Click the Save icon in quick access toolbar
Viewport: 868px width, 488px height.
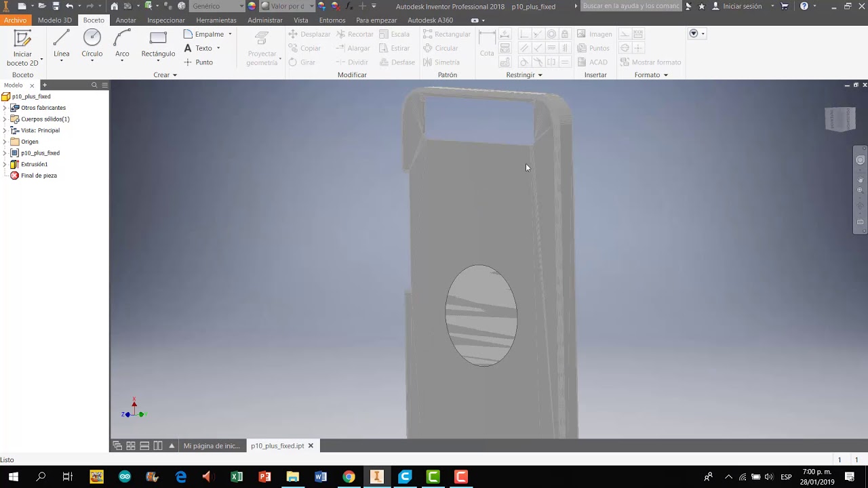pyautogui.click(x=56, y=6)
